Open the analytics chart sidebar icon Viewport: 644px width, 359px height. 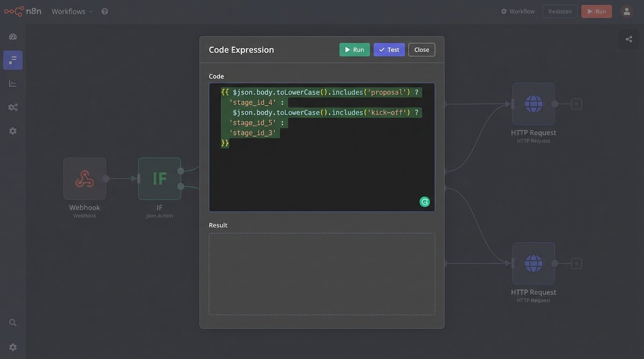[13, 84]
